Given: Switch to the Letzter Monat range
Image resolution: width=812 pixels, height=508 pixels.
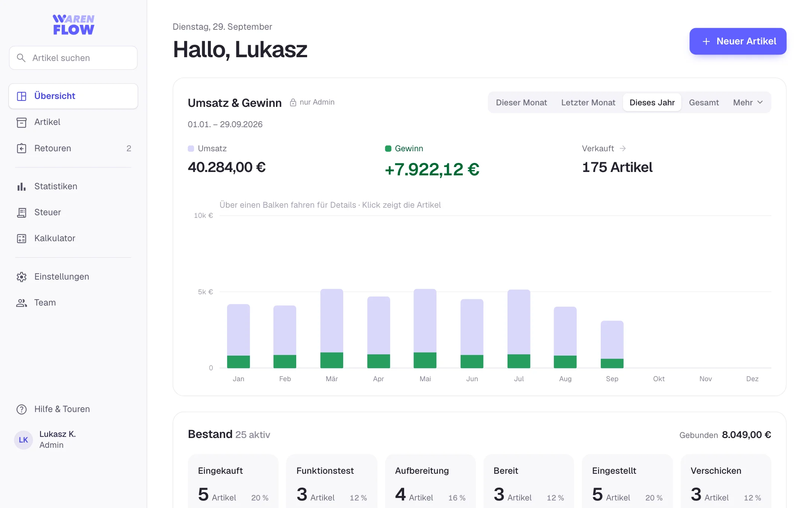Looking at the screenshot, I should 588,102.
